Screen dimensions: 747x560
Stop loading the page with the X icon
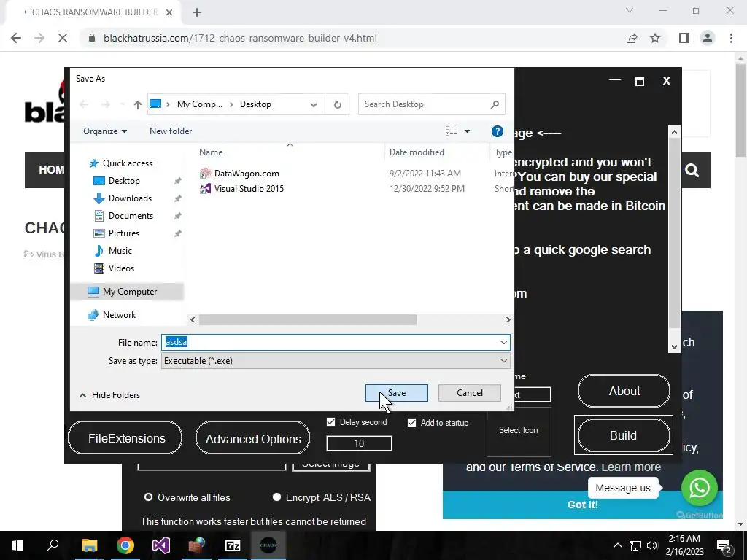point(63,38)
